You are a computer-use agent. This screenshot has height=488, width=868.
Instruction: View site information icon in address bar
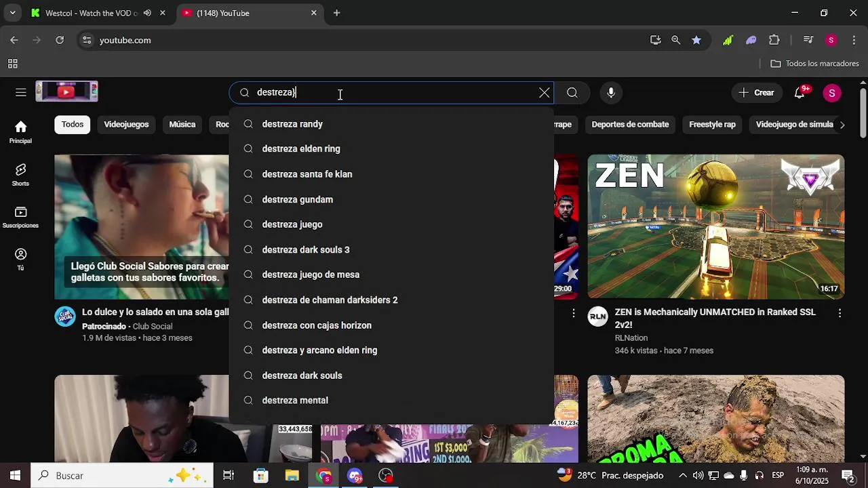pyautogui.click(x=86, y=40)
